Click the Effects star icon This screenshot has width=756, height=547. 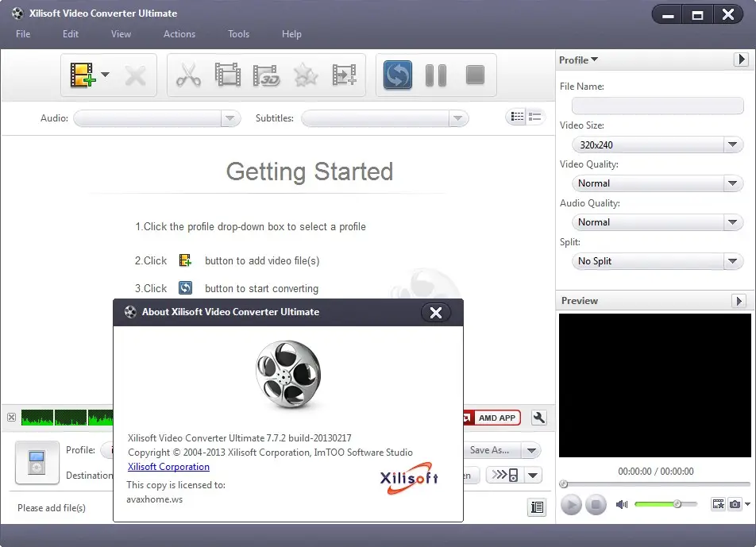[x=306, y=75]
